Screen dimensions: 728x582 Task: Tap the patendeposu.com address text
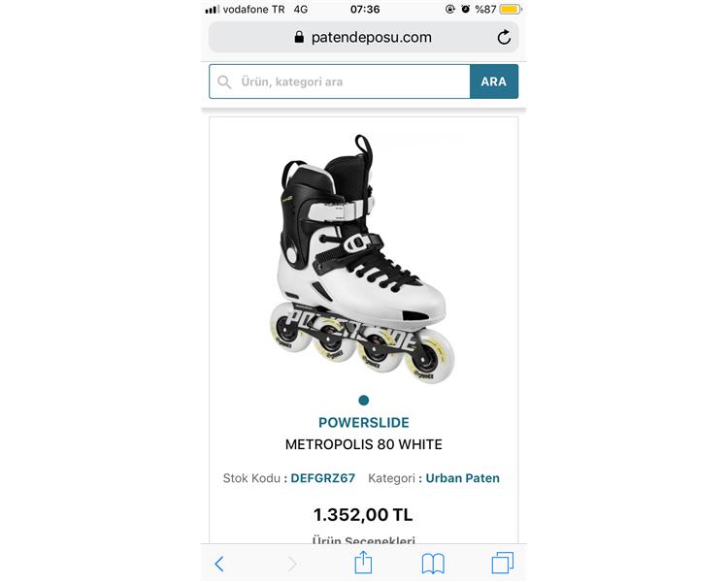coord(372,37)
